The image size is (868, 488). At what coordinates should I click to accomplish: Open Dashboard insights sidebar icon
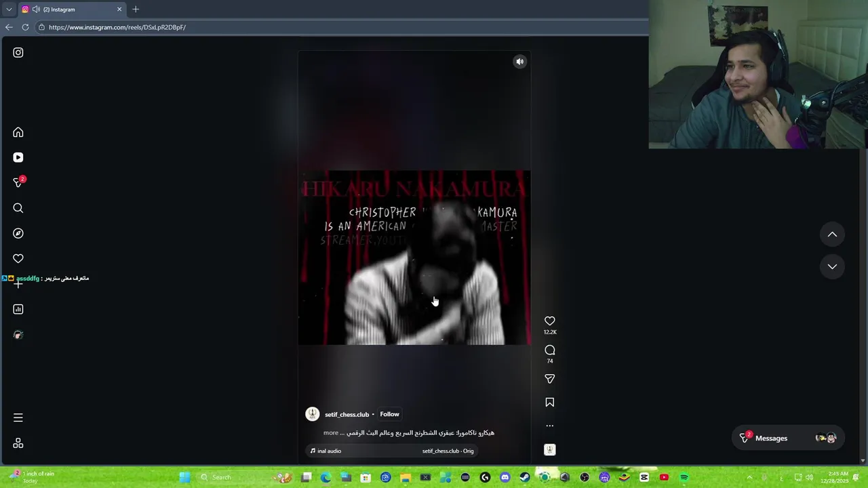[18, 309]
